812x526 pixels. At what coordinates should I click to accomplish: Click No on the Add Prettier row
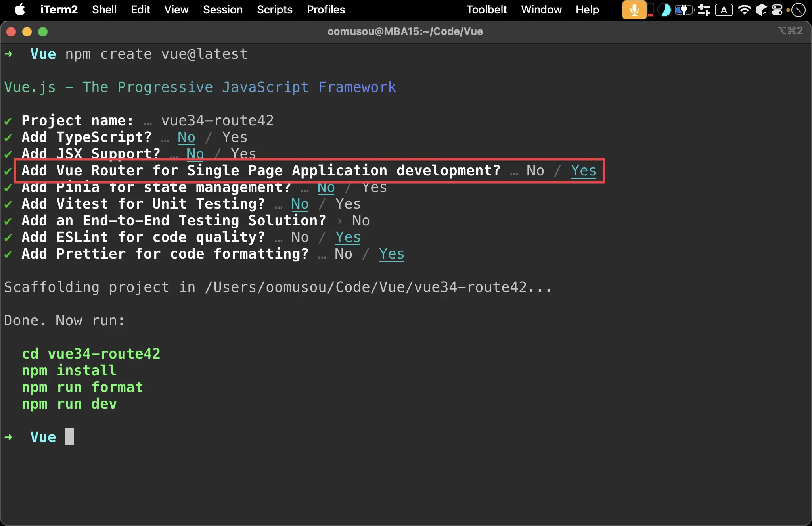343,254
